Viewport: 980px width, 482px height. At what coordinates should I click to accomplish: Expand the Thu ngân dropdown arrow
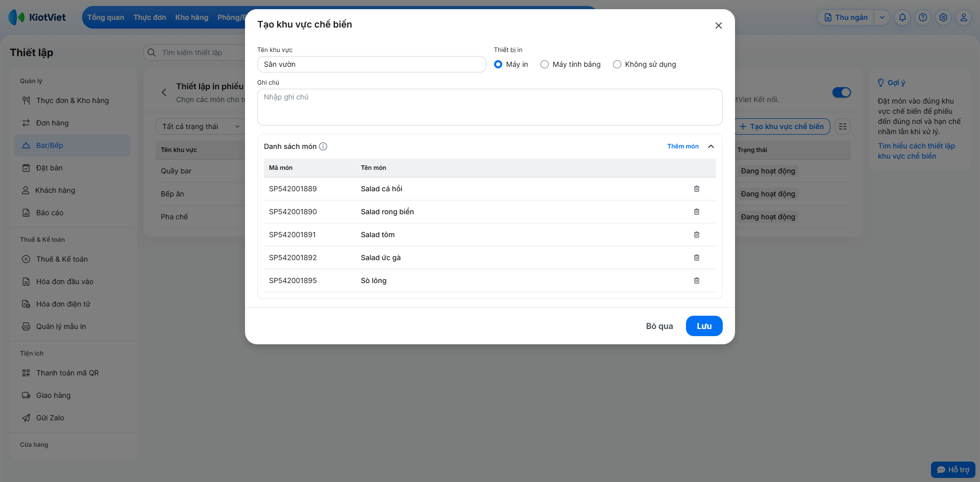(x=882, y=17)
